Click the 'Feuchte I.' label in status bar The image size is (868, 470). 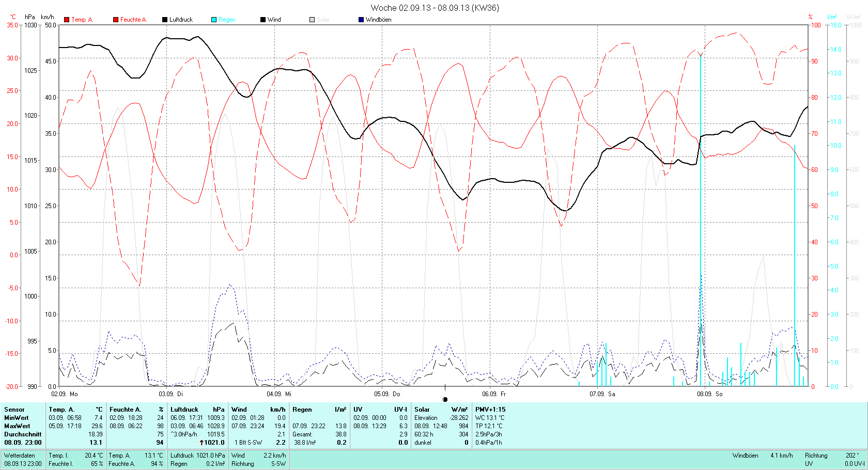[x=61, y=464]
